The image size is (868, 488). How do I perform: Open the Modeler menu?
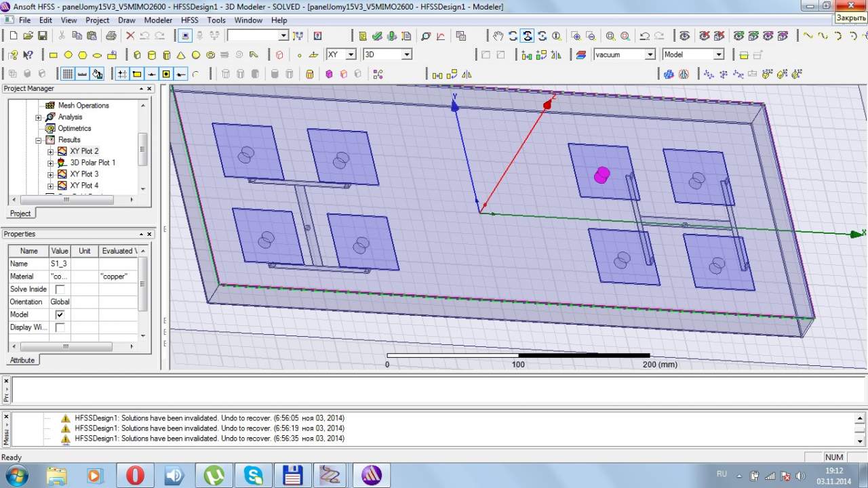[158, 20]
